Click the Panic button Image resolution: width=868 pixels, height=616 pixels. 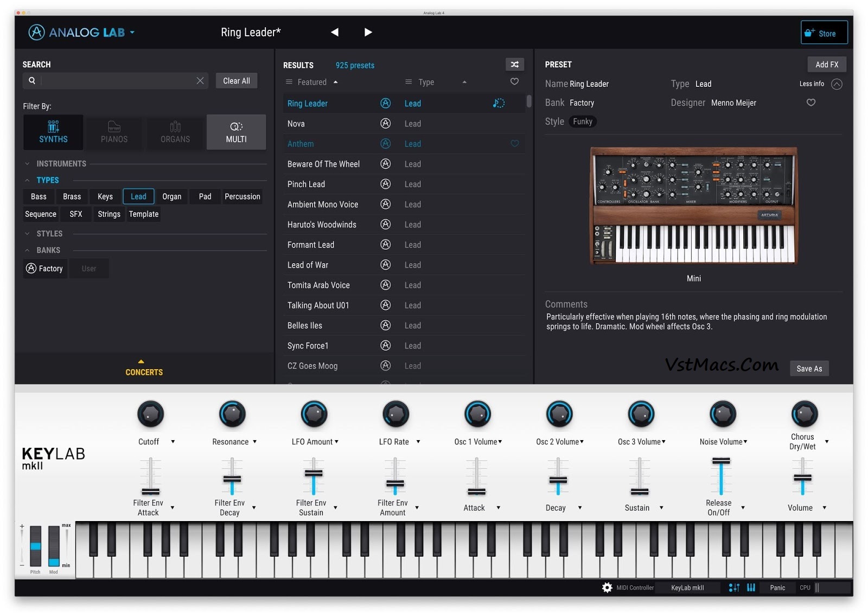tap(777, 587)
